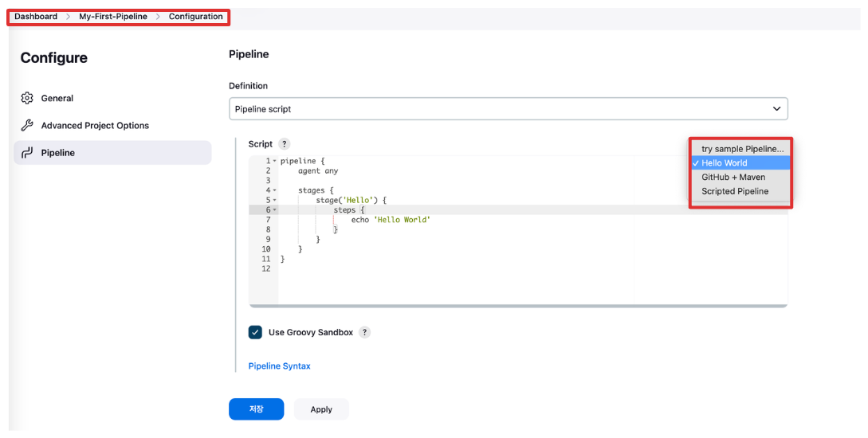Select 'try sample Pipeline...' option

pos(740,149)
